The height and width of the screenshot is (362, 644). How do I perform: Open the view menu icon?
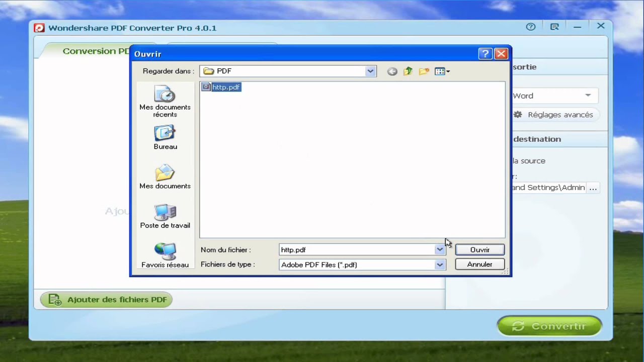coord(442,71)
